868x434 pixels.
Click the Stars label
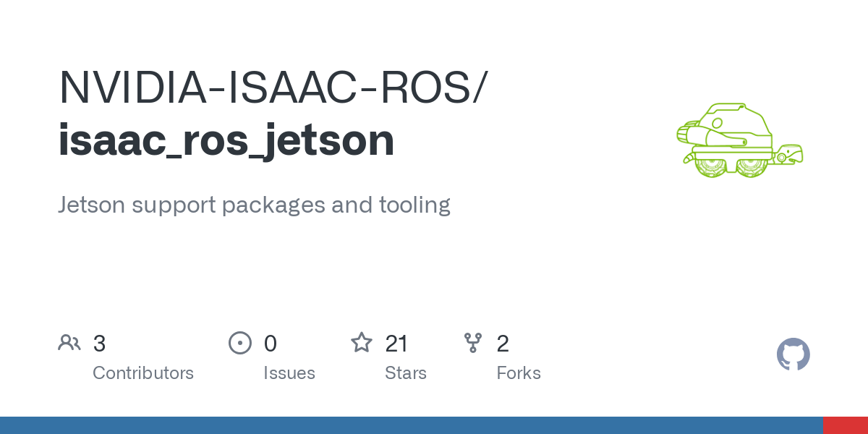pyautogui.click(x=406, y=373)
